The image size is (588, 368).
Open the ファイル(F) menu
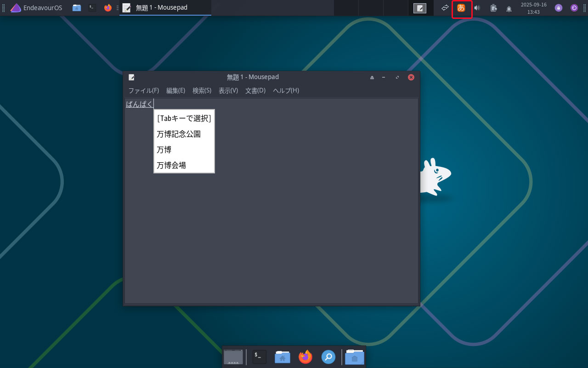point(143,91)
